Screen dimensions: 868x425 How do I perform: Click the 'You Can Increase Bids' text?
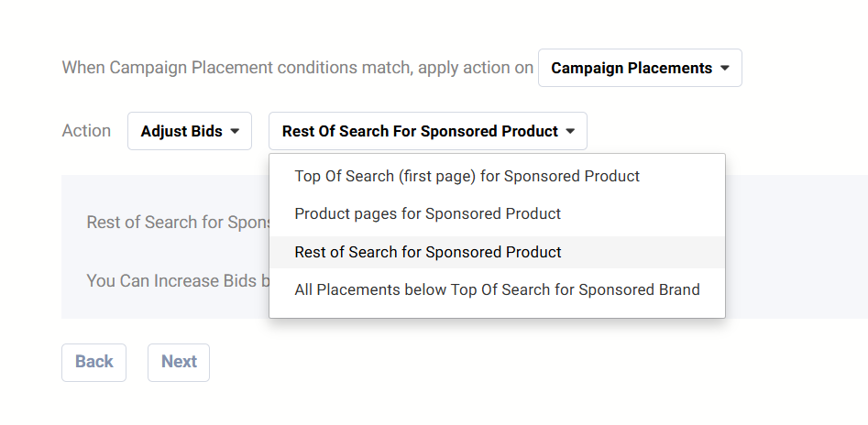pos(173,280)
